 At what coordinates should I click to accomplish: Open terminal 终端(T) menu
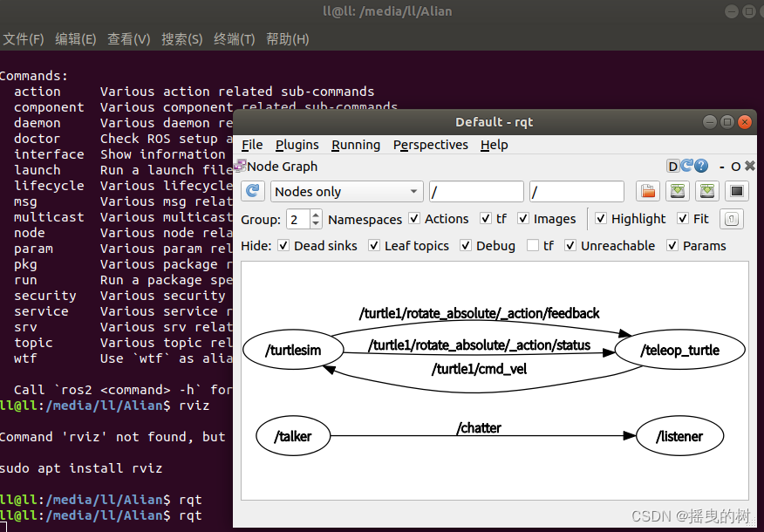click(235, 39)
